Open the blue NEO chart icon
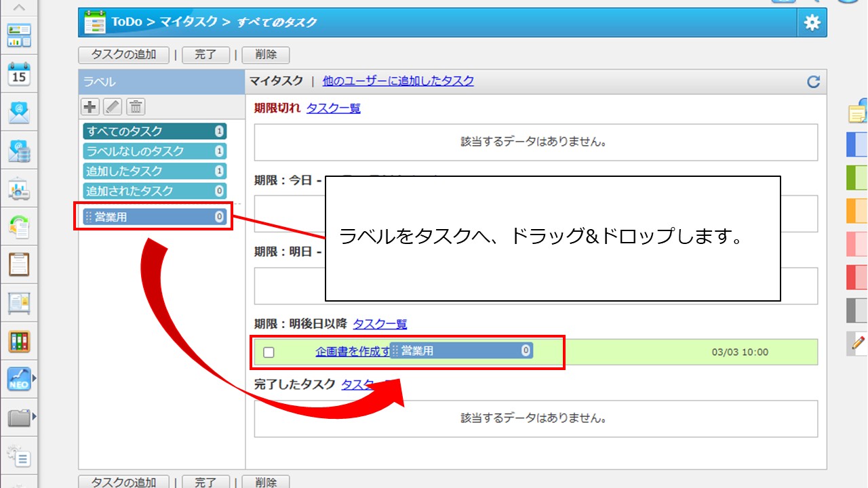The image size is (868, 488). 19,379
